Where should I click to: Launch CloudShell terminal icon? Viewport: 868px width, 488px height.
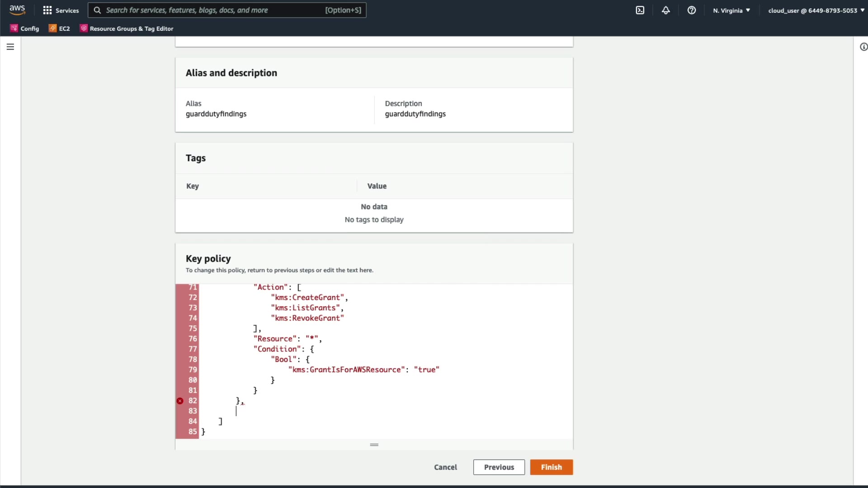tap(640, 10)
